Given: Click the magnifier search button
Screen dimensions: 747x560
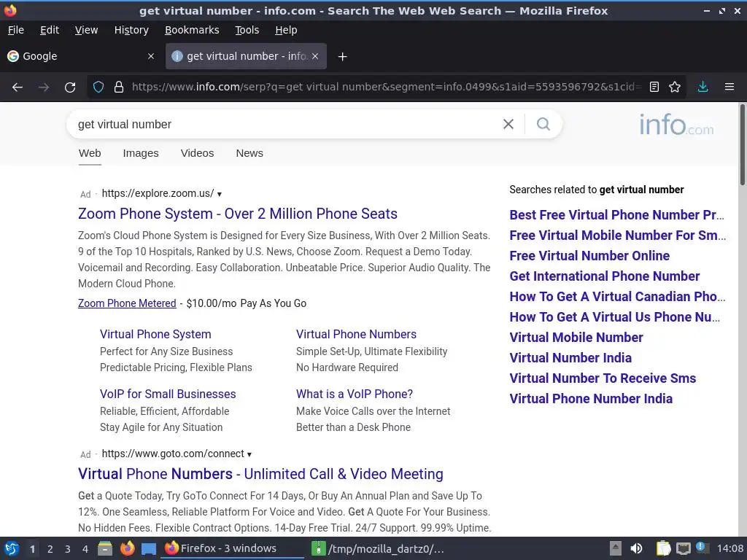Looking at the screenshot, I should [x=543, y=124].
